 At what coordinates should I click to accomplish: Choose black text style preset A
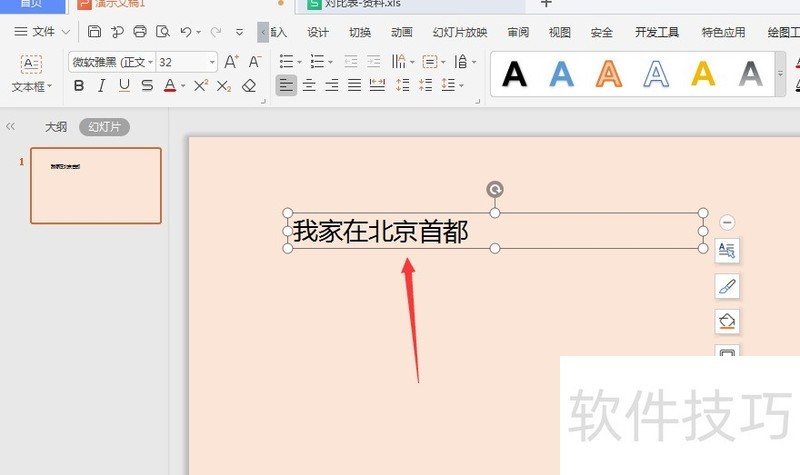[x=514, y=74]
